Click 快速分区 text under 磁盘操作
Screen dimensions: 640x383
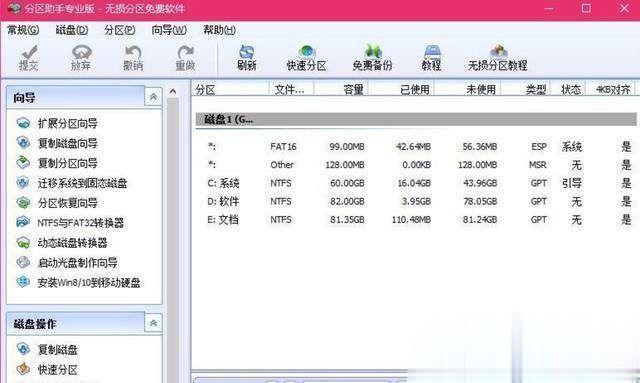coord(58,370)
